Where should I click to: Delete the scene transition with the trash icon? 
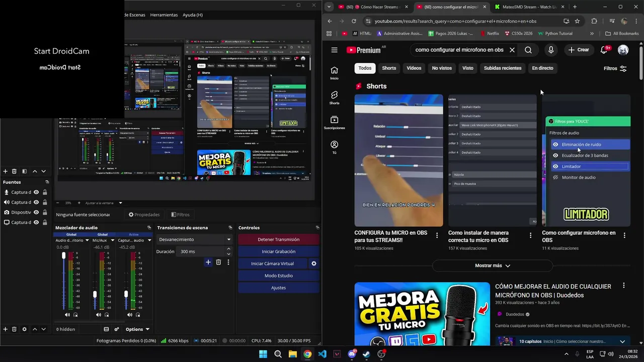point(218,262)
